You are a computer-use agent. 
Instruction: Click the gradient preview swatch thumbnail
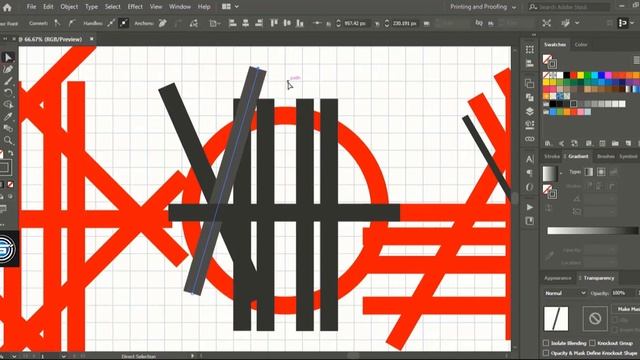tap(549, 173)
